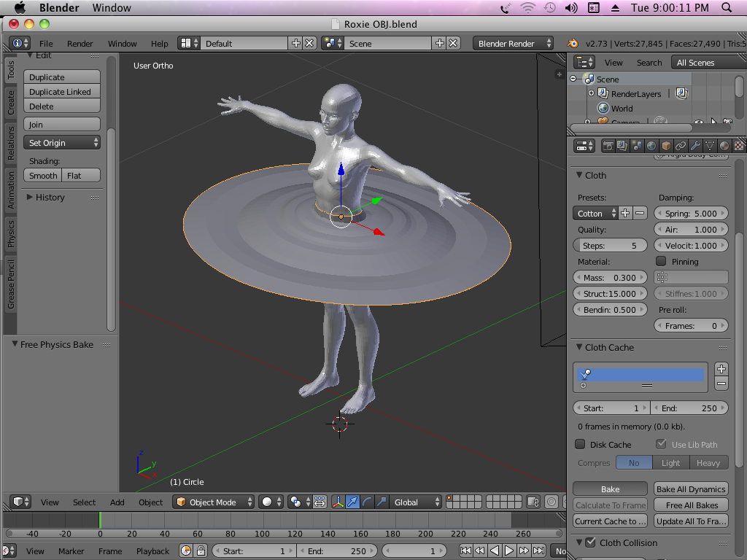Screen dimensions: 747x560
Task: Adjust the Mass value slider
Action: pyautogui.click(x=610, y=277)
